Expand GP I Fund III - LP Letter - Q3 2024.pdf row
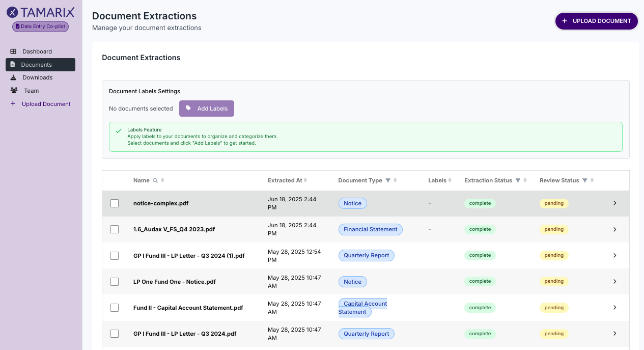This screenshot has width=644, height=350. pos(614,334)
